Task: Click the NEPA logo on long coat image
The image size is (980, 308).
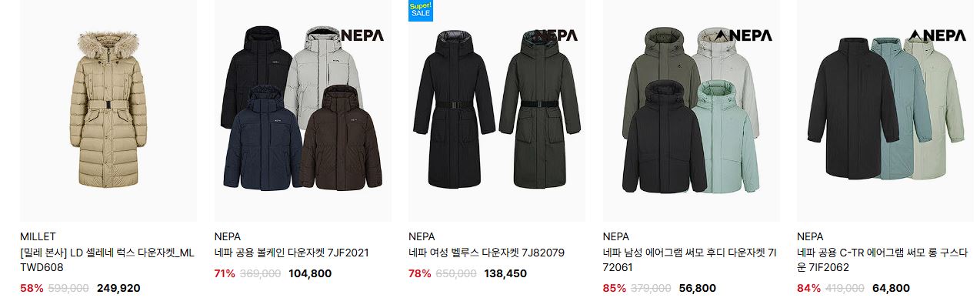Action: pyautogui.click(x=937, y=35)
